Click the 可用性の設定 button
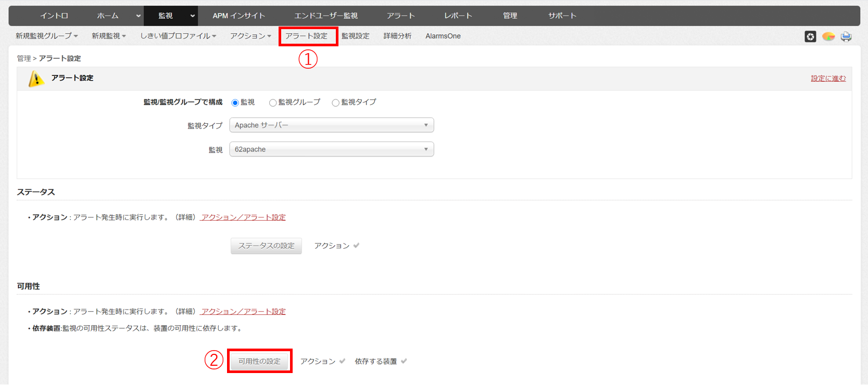 pyautogui.click(x=260, y=361)
